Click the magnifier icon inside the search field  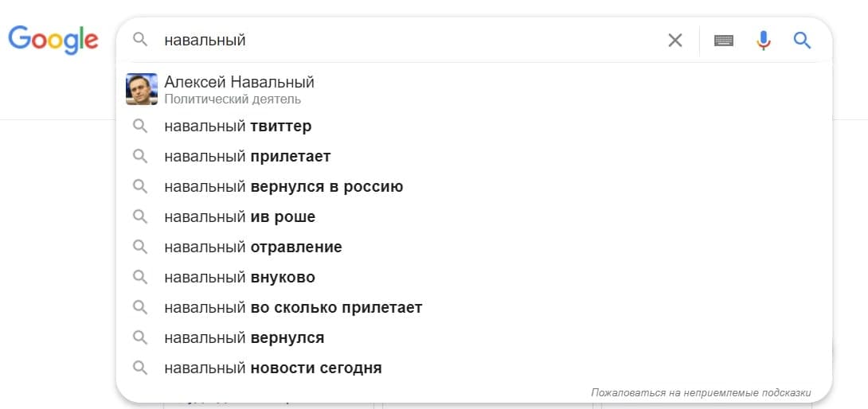tap(141, 40)
